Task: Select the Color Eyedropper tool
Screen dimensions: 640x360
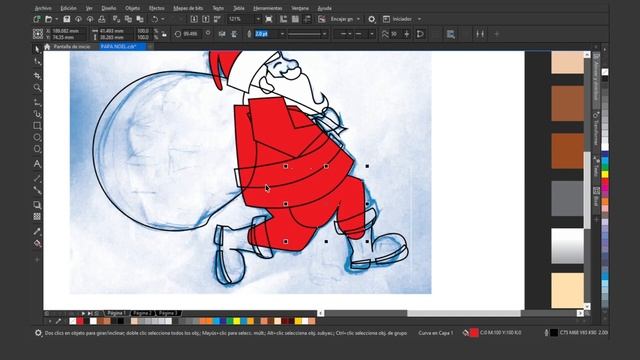Action: tap(37, 231)
